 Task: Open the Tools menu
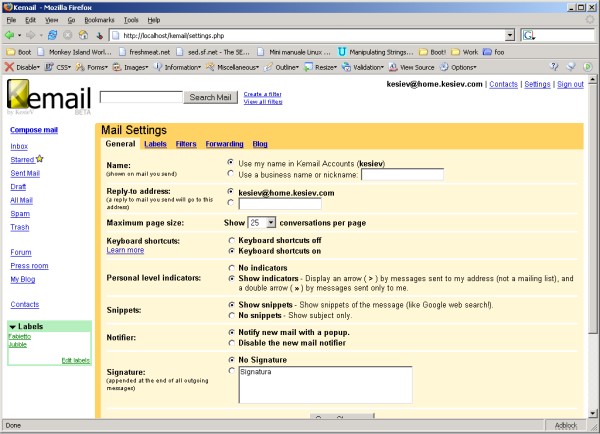[x=131, y=20]
